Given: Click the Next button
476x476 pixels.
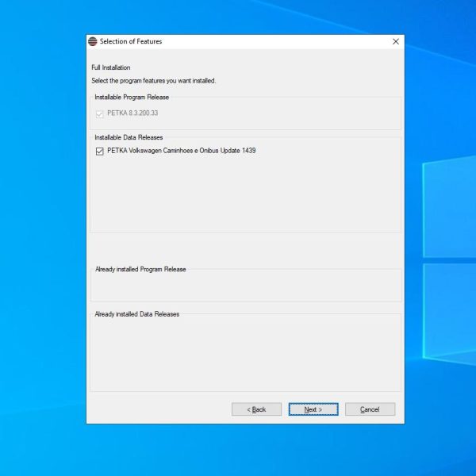Looking at the screenshot, I should point(313,409).
